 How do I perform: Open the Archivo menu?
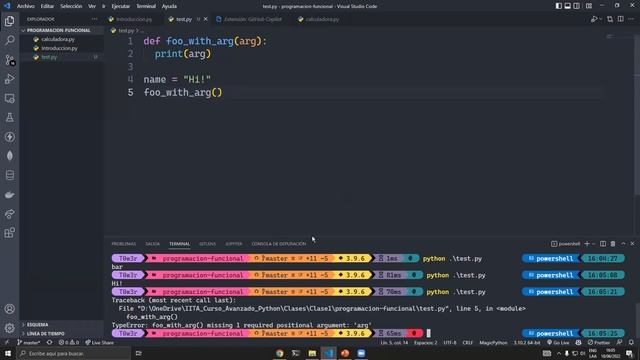click(25, 6)
